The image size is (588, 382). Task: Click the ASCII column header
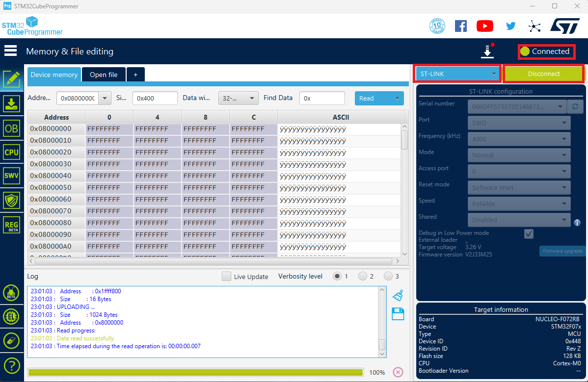point(341,117)
